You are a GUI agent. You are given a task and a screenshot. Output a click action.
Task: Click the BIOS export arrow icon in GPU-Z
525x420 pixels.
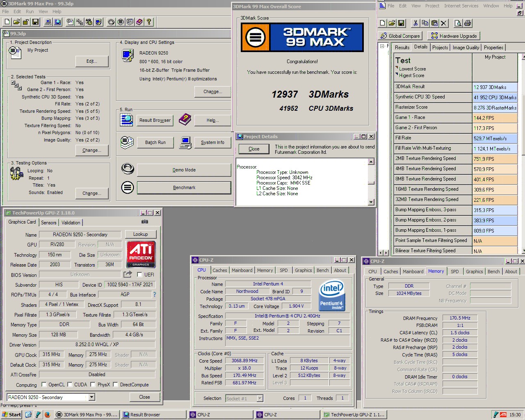coord(128,274)
